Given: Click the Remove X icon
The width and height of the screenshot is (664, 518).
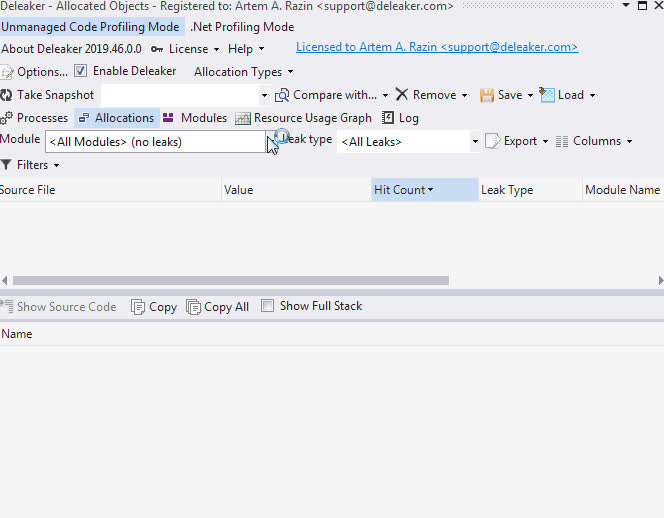Looking at the screenshot, I should click(401, 94).
